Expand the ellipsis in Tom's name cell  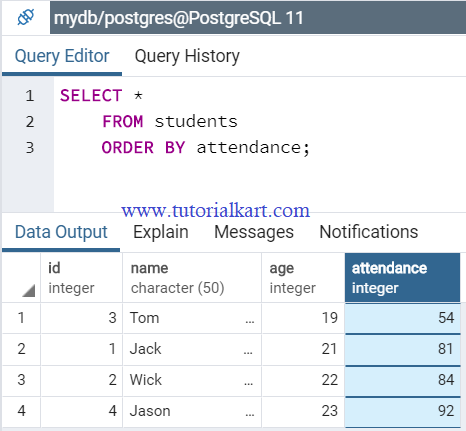250,322
